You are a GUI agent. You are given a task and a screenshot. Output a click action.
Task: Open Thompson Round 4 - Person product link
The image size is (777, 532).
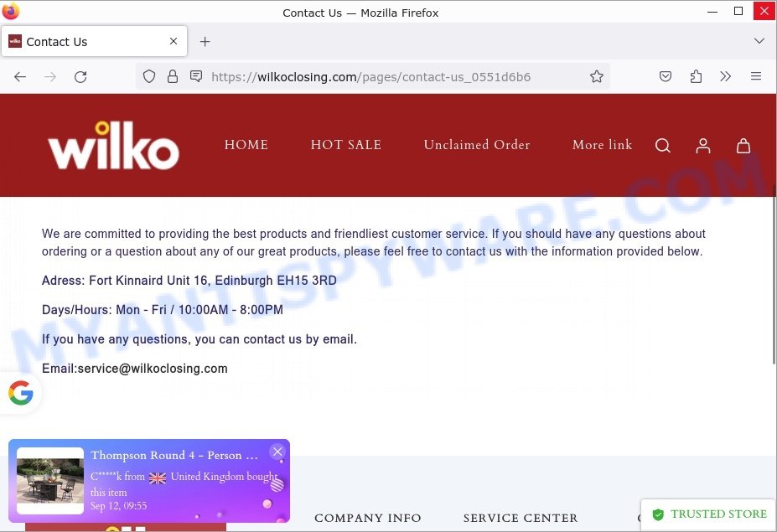click(174, 455)
